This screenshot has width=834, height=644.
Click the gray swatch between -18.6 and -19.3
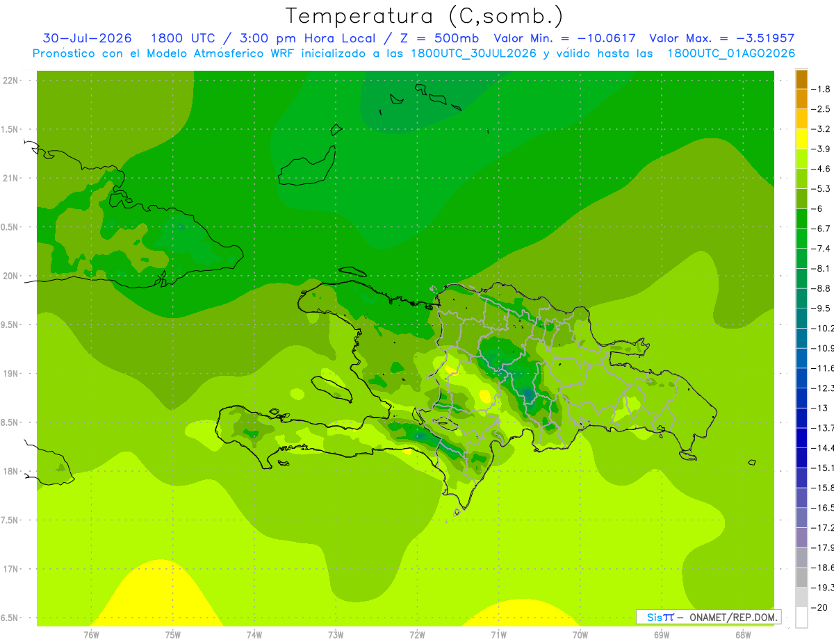[801, 577]
